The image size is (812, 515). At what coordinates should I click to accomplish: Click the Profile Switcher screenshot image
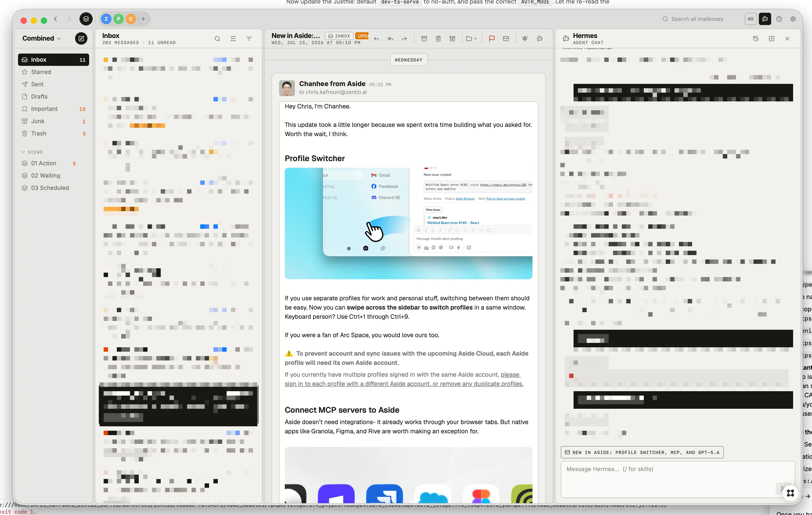click(408, 223)
